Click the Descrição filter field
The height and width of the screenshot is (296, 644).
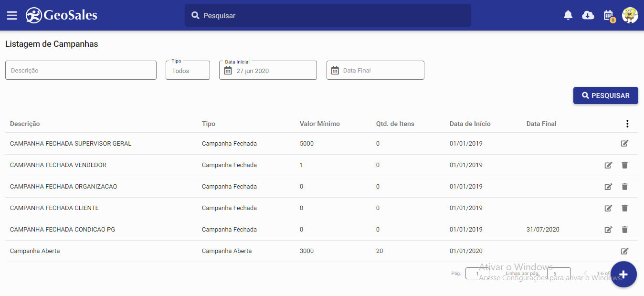[x=81, y=71]
